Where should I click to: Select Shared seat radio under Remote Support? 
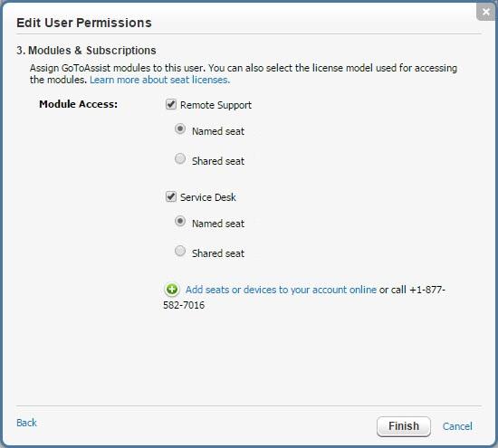pyautogui.click(x=180, y=158)
